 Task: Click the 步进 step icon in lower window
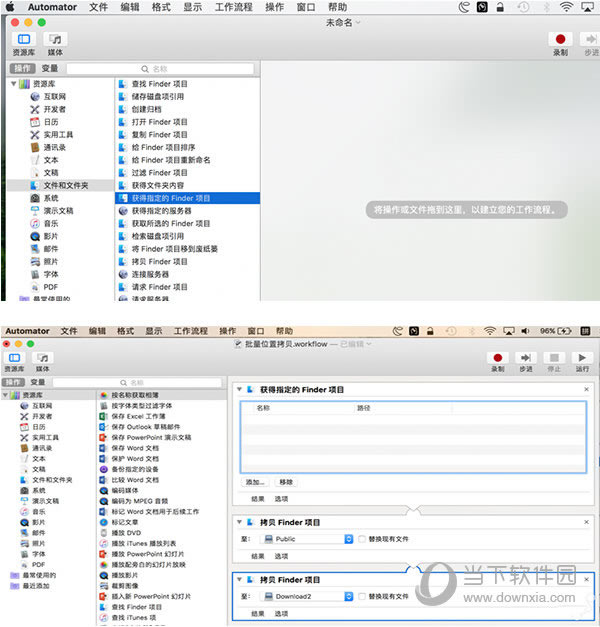[x=526, y=357]
